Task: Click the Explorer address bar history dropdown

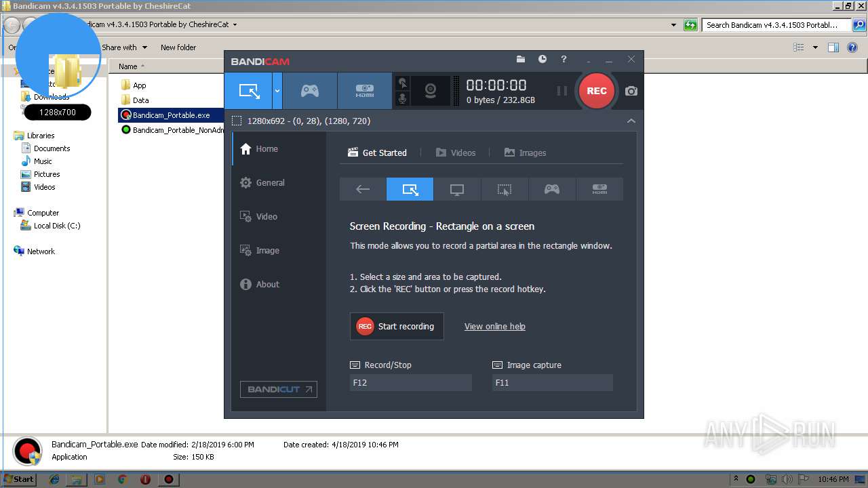Action: coord(673,25)
